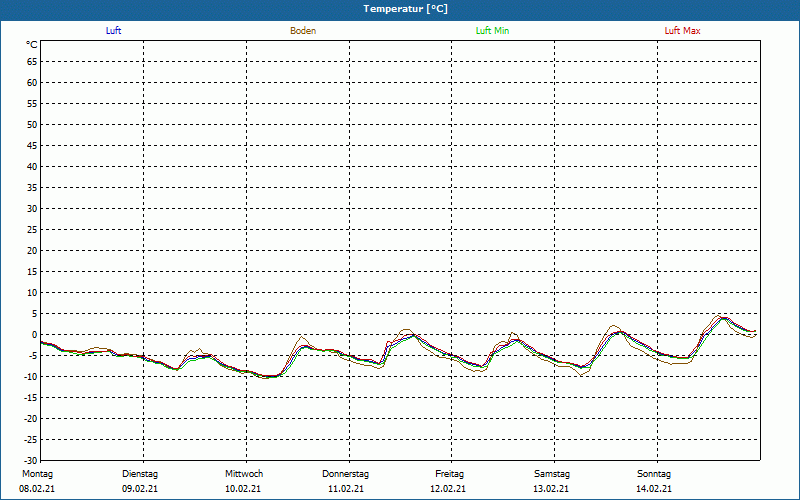800x500 pixels.
Task: Click the °C axis unit label
Action: coord(32,45)
